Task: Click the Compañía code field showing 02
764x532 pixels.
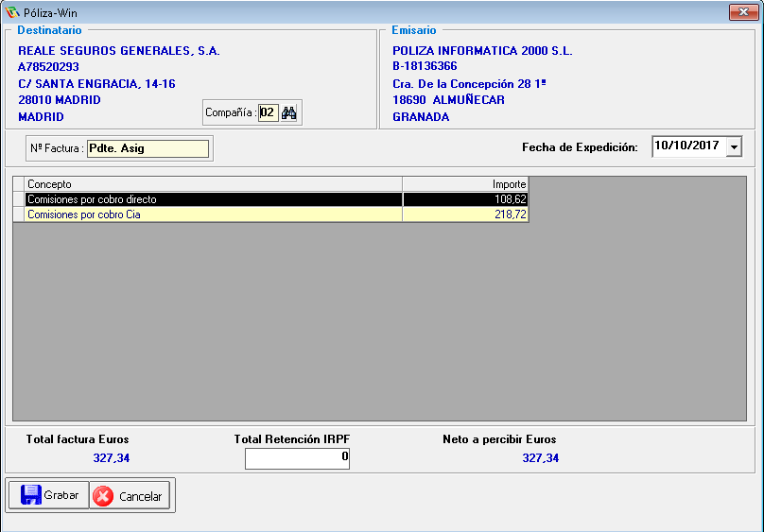Action: pyautogui.click(x=268, y=113)
